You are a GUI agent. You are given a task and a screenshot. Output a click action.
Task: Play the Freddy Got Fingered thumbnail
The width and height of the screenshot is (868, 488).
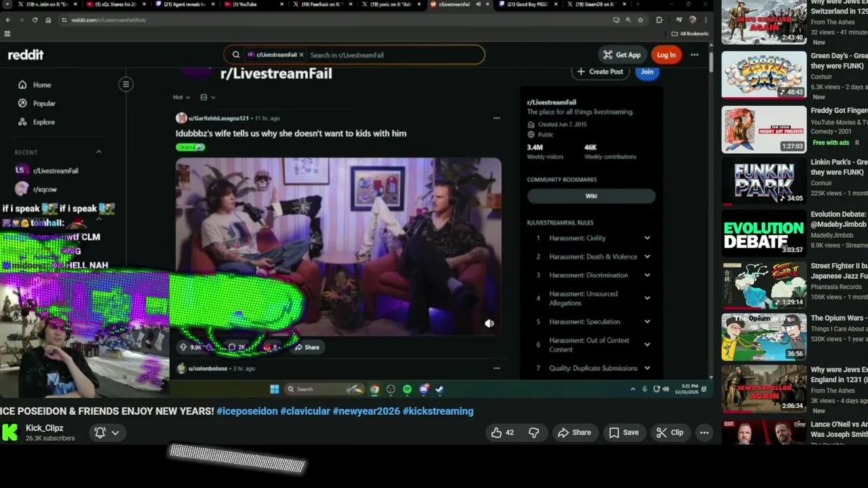point(764,129)
